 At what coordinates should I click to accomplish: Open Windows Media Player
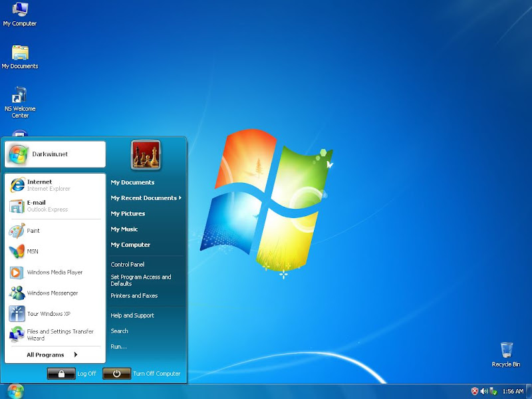55,272
